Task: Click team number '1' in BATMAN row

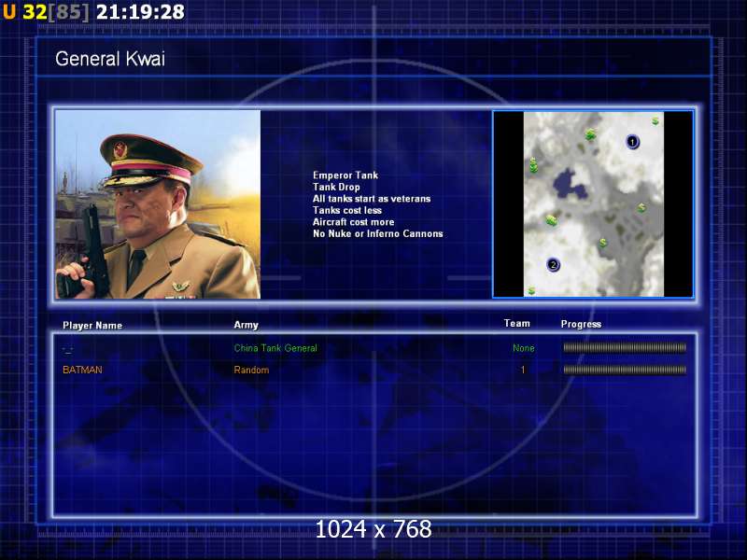Action: (523, 370)
